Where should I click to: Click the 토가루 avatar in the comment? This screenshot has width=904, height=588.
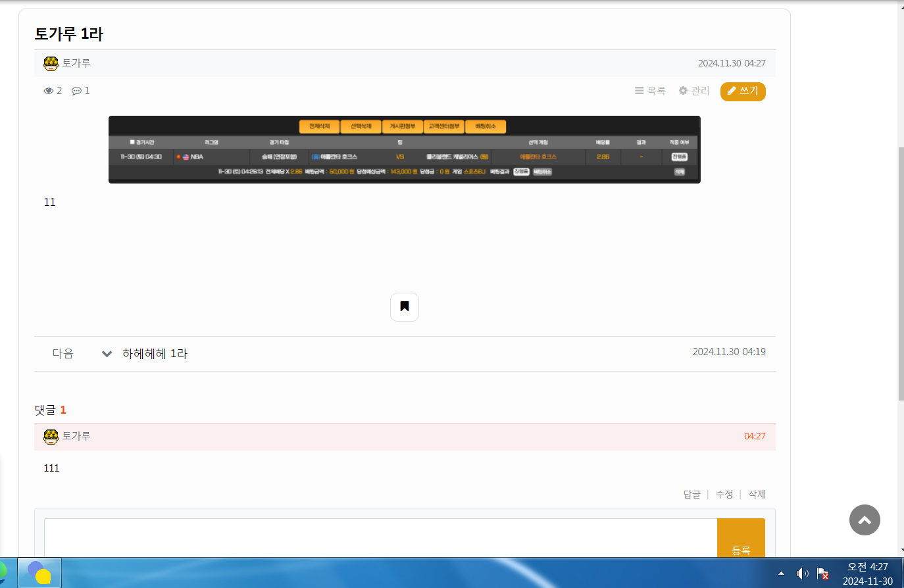(x=51, y=436)
